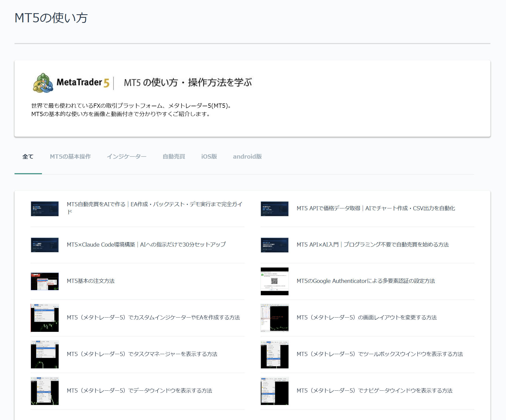Click thumbnail for 画面レイアウトを変更する方法

pyautogui.click(x=275, y=318)
